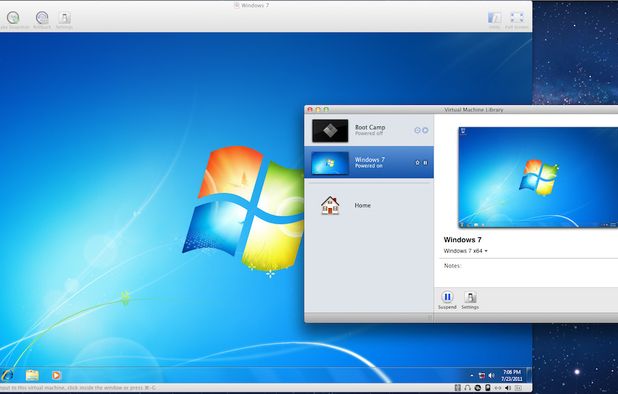Open Windows Explorer folder on the taskbar
The width and height of the screenshot is (618, 394).
[x=32, y=375]
